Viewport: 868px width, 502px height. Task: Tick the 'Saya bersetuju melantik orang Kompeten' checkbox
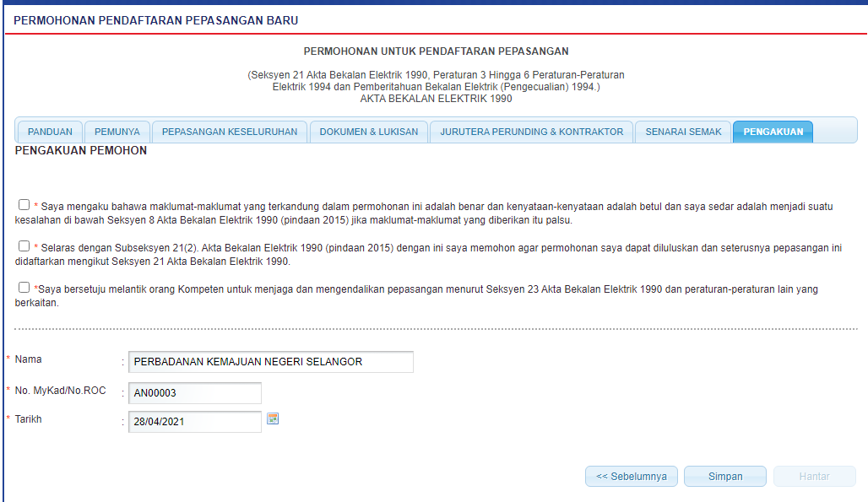(x=24, y=288)
